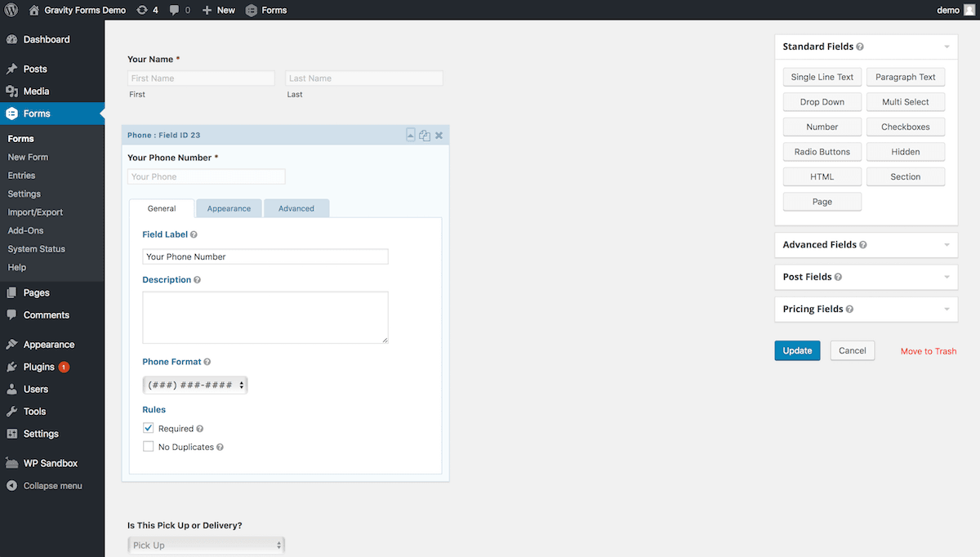Click the Field Label text input
Image resolution: width=980 pixels, height=557 pixels.
(265, 256)
